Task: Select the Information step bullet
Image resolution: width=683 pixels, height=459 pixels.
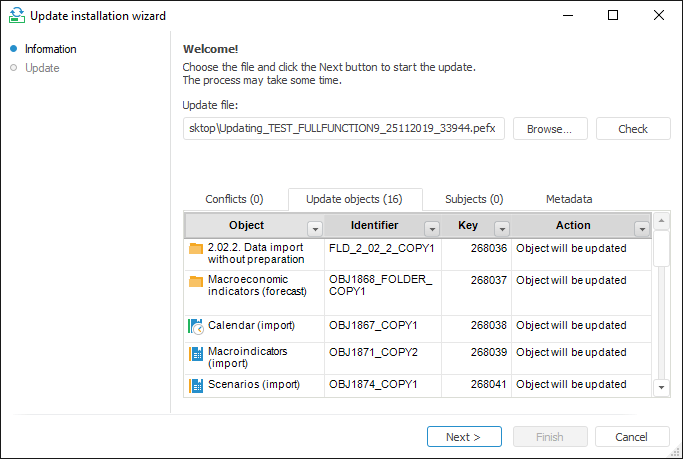Action: click(x=13, y=49)
